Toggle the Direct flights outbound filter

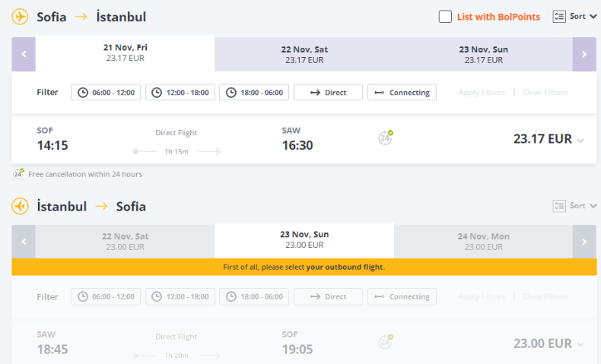click(x=328, y=93)
